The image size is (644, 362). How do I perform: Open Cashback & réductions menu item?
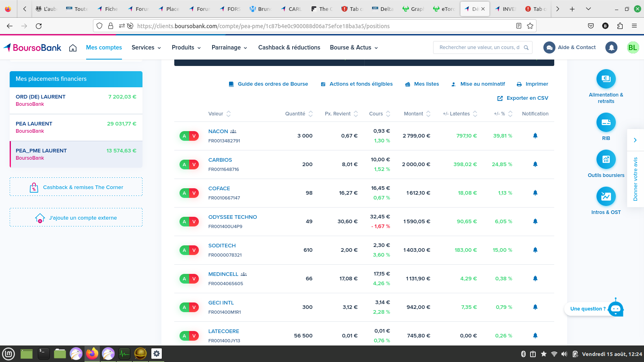(x=289, y=47)
